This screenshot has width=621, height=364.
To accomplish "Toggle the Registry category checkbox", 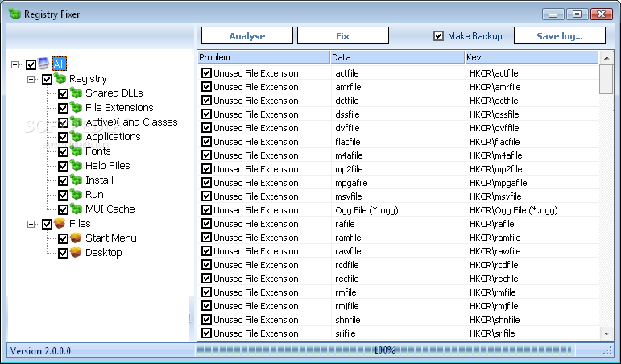I will pos(48,79).
